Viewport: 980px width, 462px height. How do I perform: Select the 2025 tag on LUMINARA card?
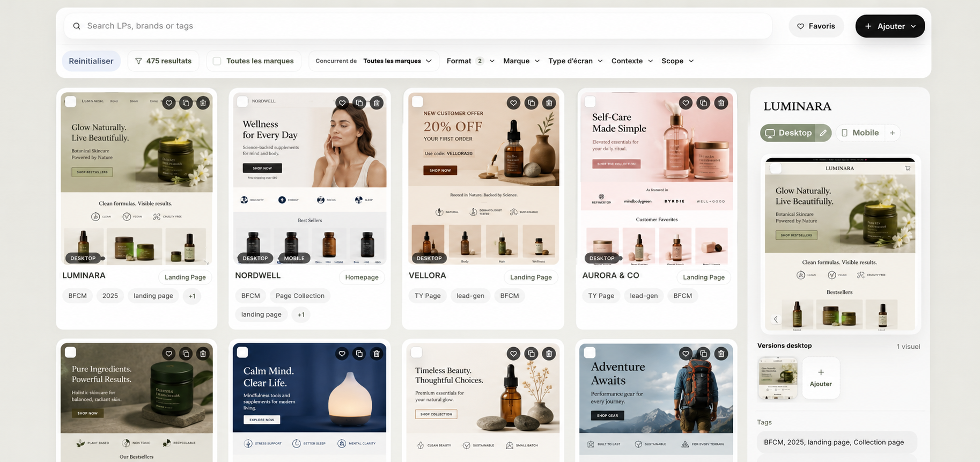pos(110,296)
